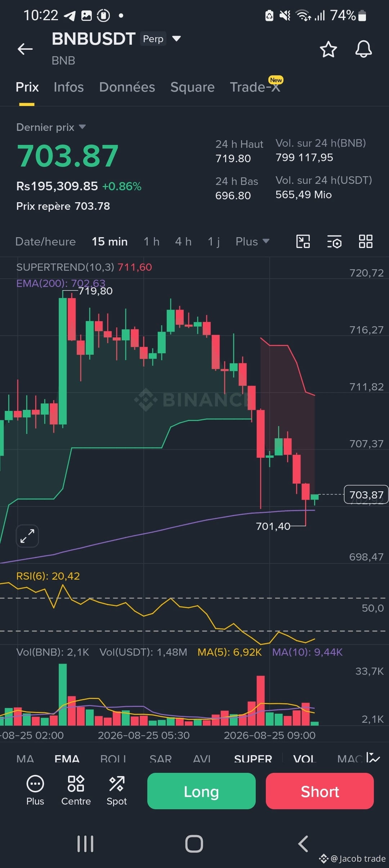Image resolution: width=389 pixels, height=868 pixels.
Task: Tap the Android home button
Action: tap(194, 844)
